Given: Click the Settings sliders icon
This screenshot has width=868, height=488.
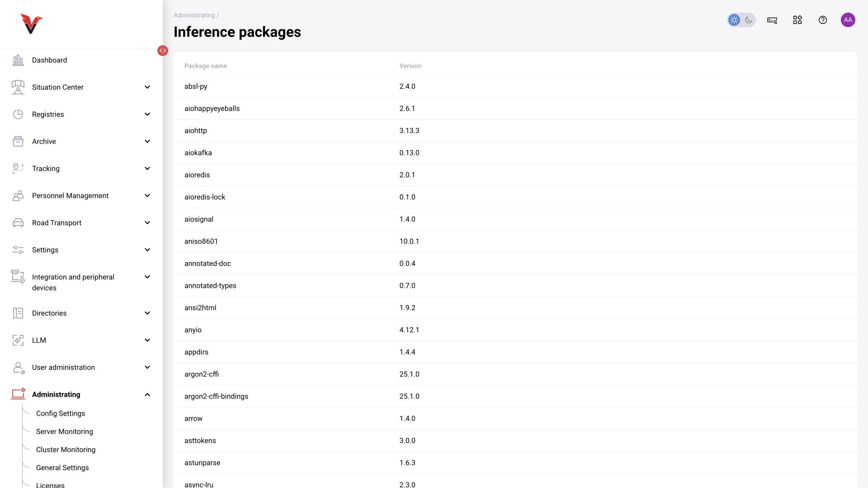Looking at the screenshot, I should coord(18,250).
